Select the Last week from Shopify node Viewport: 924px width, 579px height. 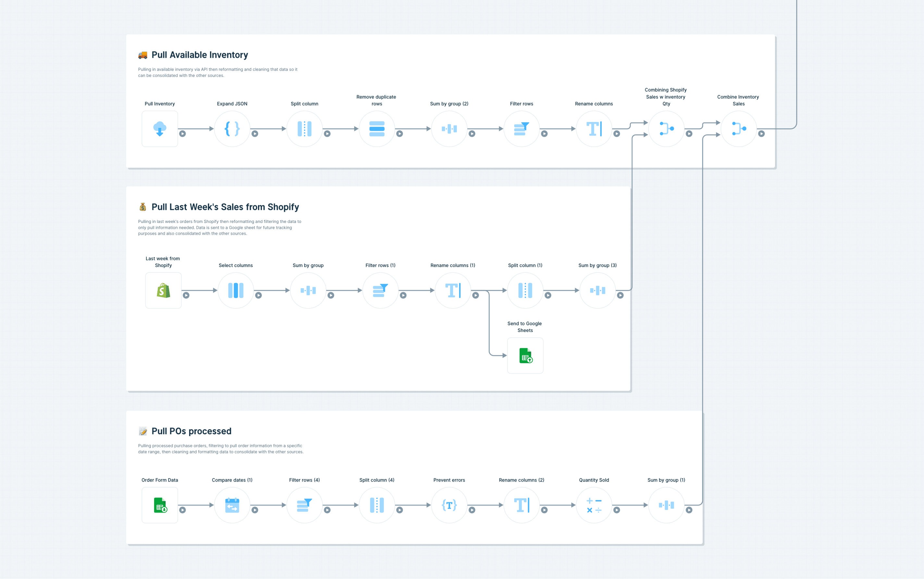[x=164, y=290]
